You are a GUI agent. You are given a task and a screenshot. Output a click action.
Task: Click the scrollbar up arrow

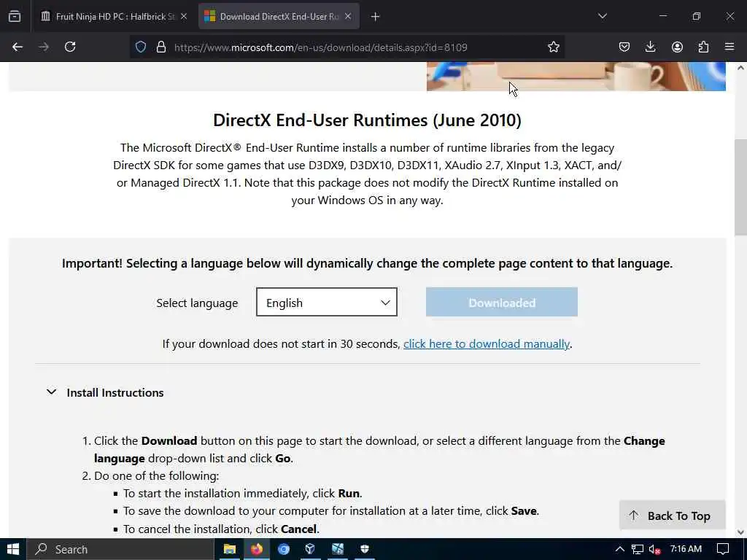click(740, 68)
